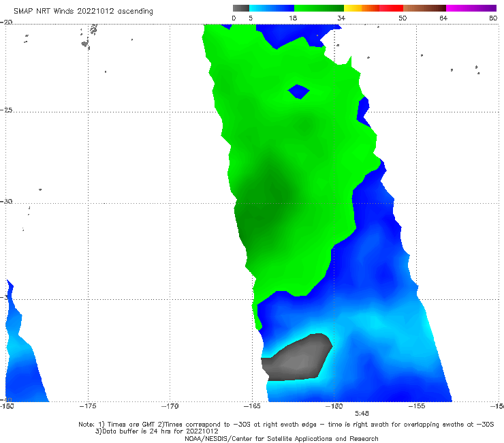The width and height of the screenshot is (504, 443).
Task: Click the swath time label "5:48"
Action: pyautogui.click(x=362, y=414)
